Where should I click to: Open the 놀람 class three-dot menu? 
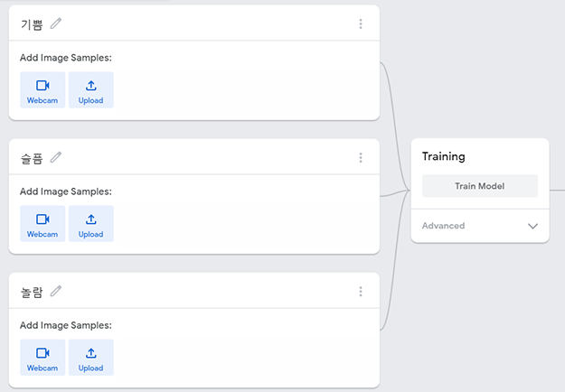point(361,291)
